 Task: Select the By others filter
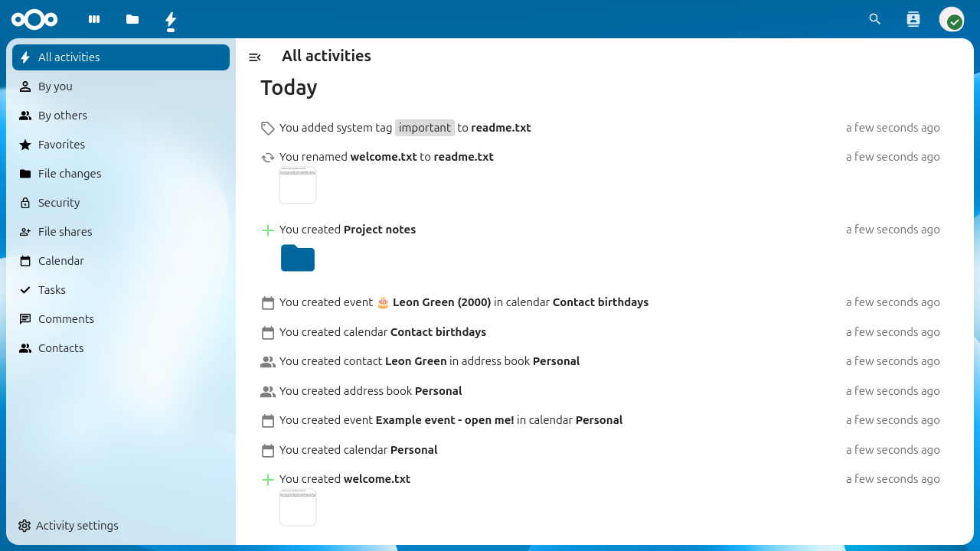63,116
